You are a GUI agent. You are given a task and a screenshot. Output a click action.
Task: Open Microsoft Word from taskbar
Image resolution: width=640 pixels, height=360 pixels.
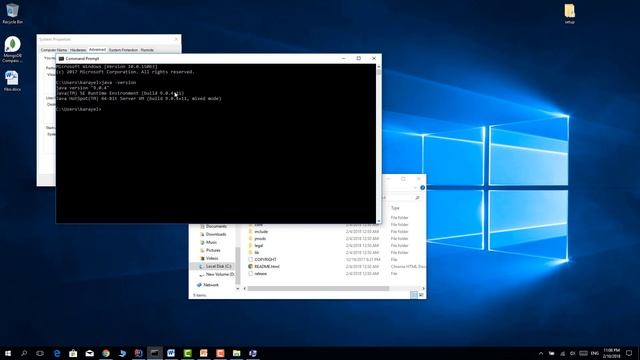[171, 353]
